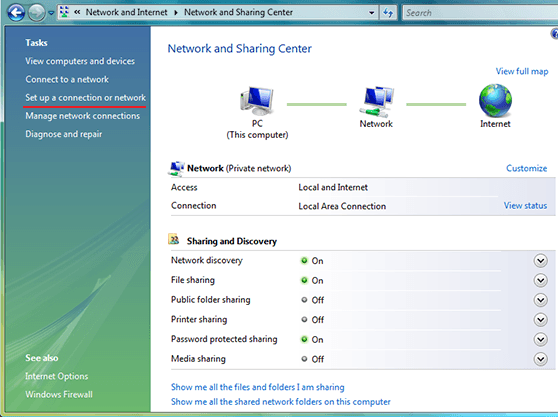
Task: Click View status link
Action: [x=525, y=206]
